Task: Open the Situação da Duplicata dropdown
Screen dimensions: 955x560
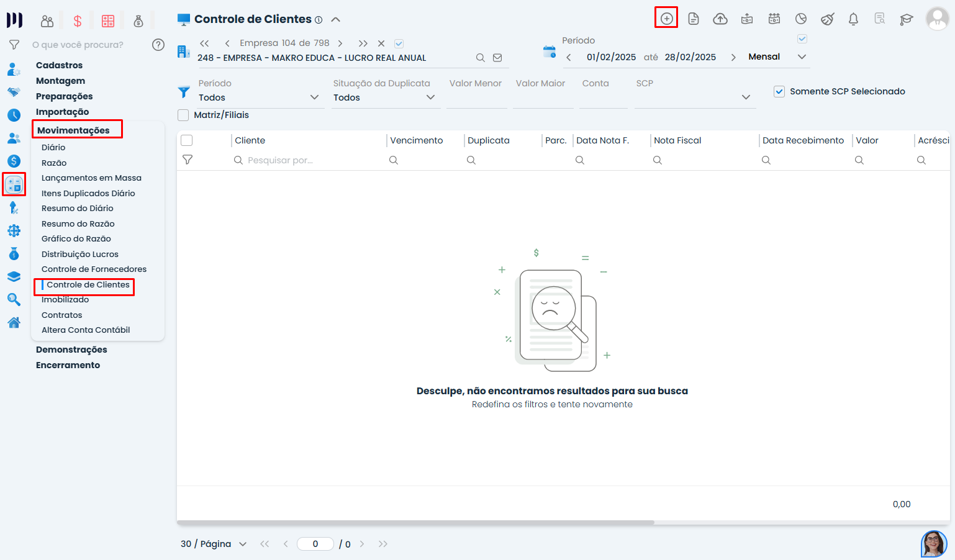Action: click(384, 97)
